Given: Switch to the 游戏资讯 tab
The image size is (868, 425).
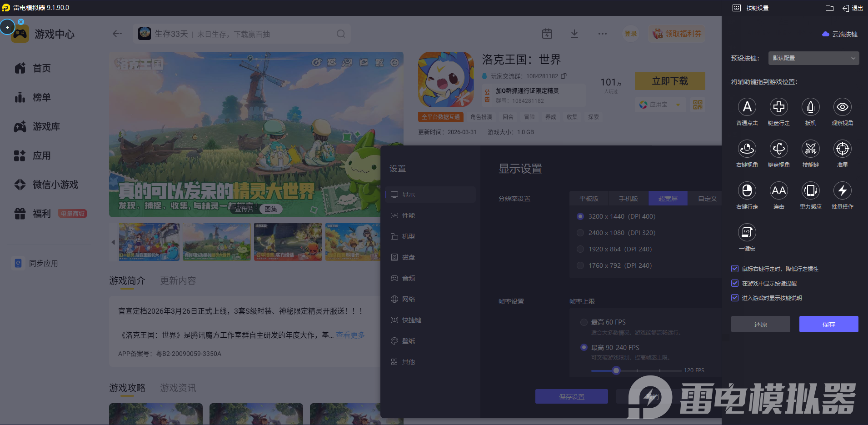Looking at the screenshot, I should click(x=178, y=388).
